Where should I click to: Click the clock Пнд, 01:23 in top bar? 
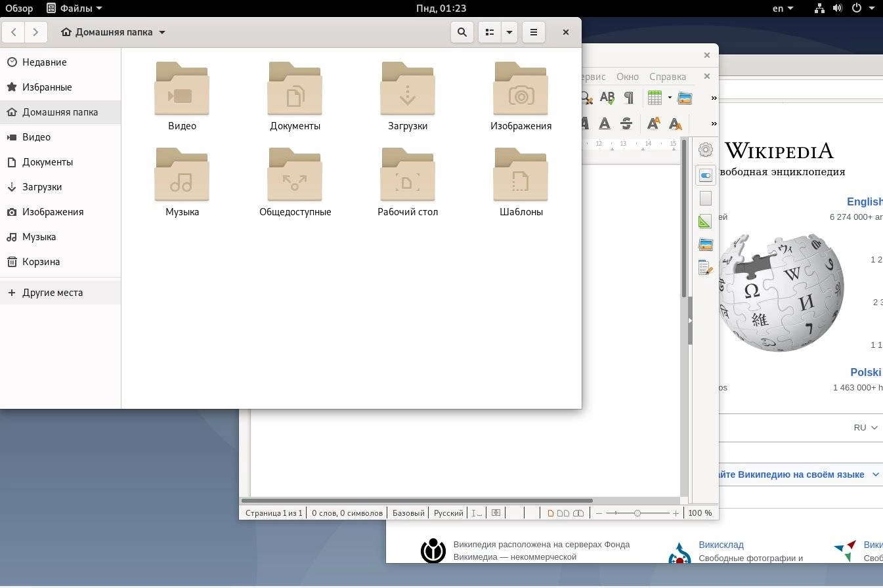point(441,9)
